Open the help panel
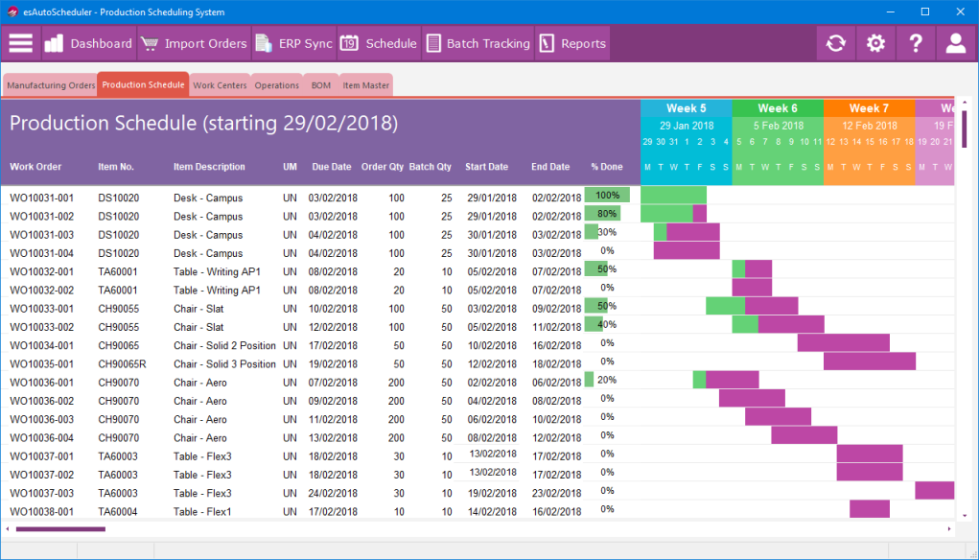The width and height of the screenshot is (979, 560). [x=914, y=43]
